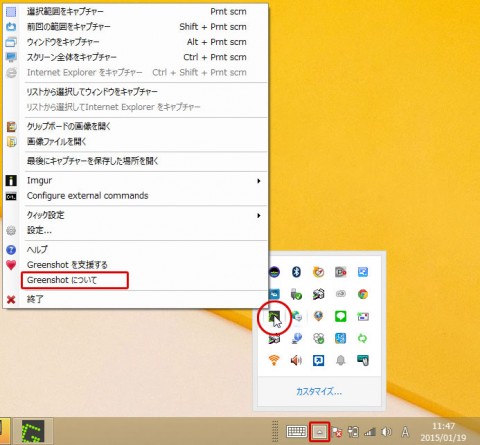Click the teal card with hand tray icon

pos(363,360)
